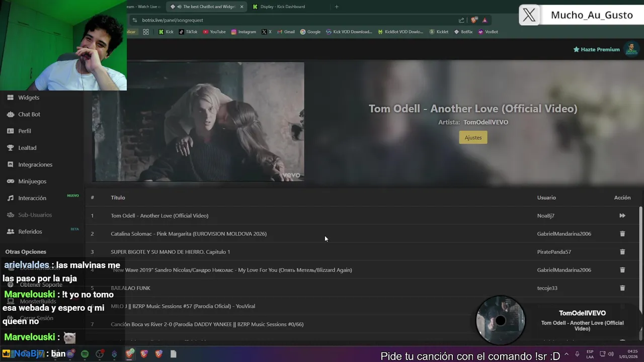Show hidden system tray icons
Image resolution: width=644 pixels, height=362 pixels.
point(567,354)
